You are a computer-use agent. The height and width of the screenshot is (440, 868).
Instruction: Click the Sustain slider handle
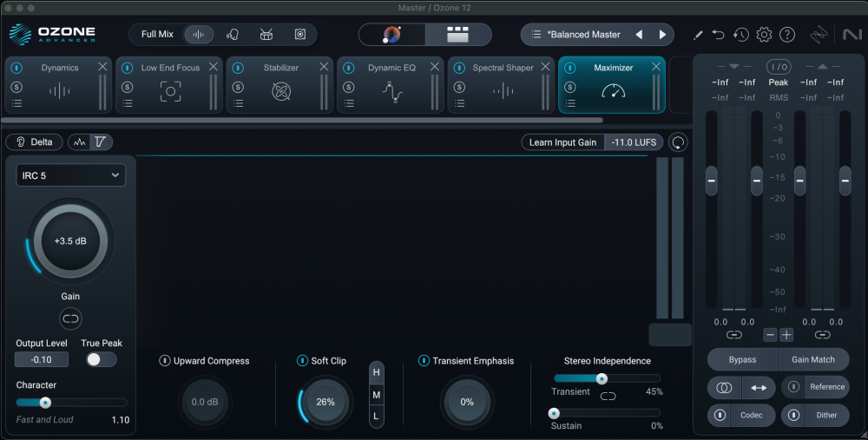coord(554,413)
